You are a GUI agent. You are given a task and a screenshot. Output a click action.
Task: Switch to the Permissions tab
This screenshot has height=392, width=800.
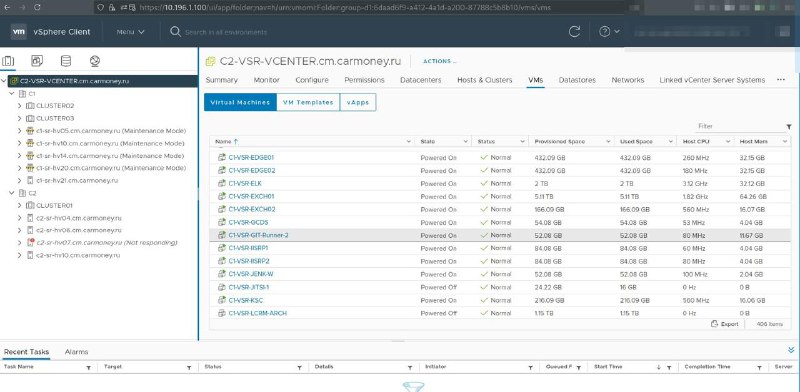pos(364,80)
